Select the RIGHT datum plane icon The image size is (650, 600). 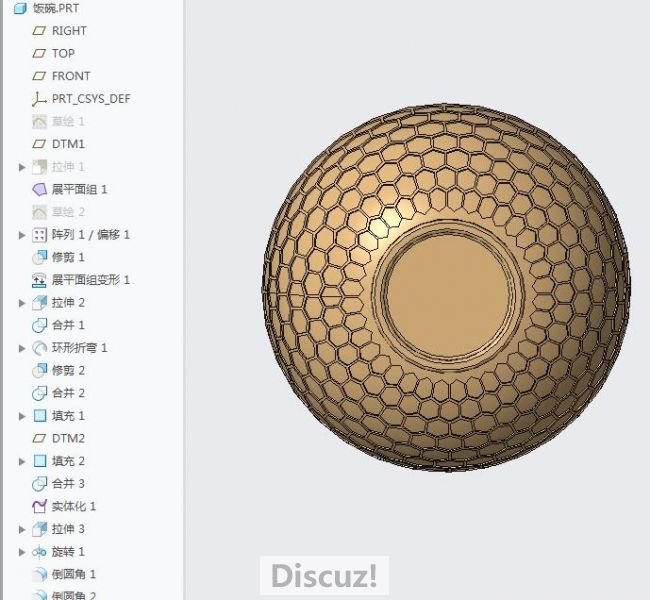39,31
